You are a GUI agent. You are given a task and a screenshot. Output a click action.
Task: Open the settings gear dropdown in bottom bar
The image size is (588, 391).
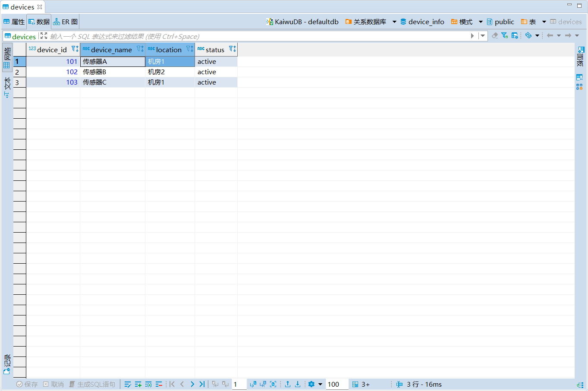point(320,384)
